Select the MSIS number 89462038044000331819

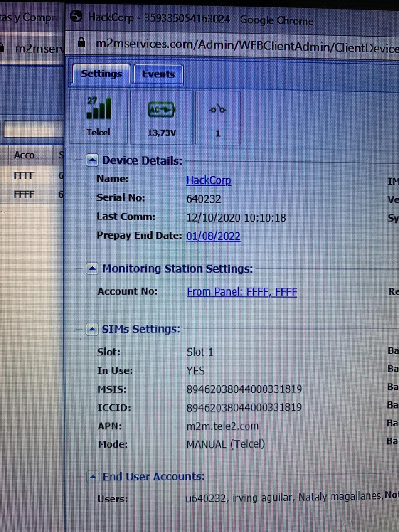tap(244, 389)
